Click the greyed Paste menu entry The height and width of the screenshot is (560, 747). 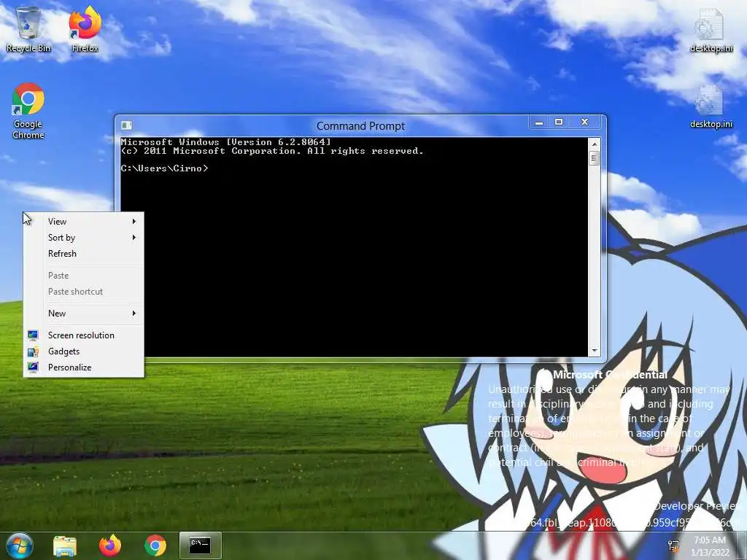(x=84, y=275)
